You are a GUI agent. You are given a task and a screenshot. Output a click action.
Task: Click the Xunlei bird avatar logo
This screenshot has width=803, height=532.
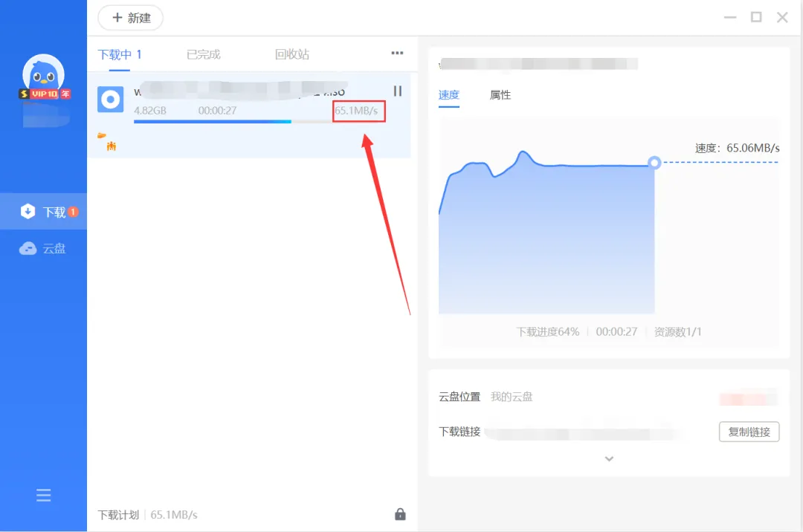tap(43, 74)
